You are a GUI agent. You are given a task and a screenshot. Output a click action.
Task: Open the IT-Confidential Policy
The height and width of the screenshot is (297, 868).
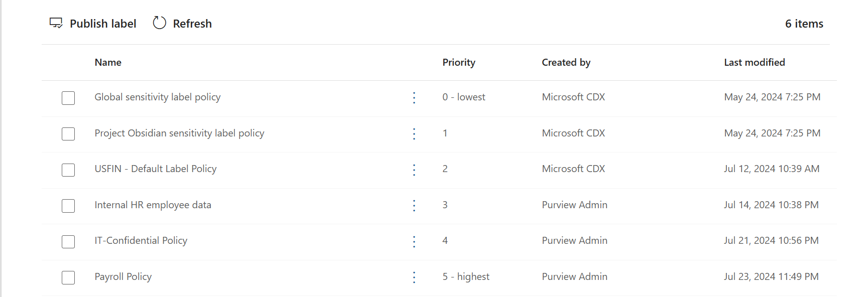(141, 240)
